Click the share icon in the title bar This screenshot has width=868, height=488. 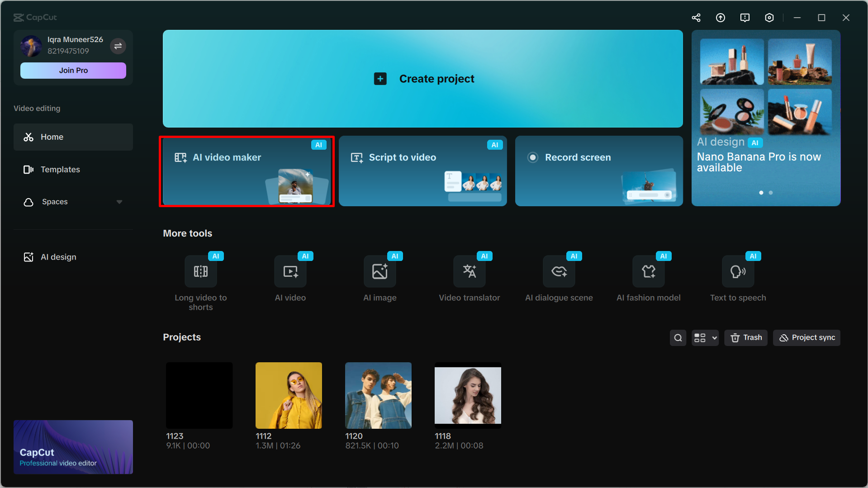tap(696, 17)
